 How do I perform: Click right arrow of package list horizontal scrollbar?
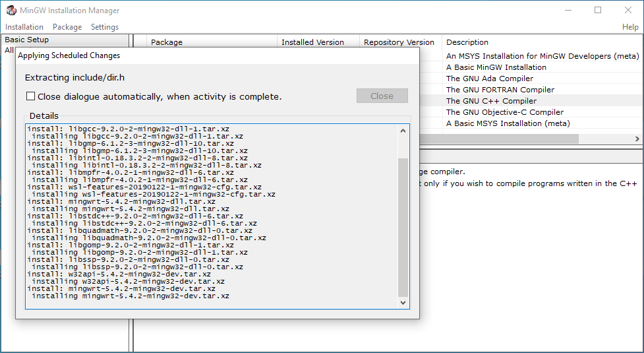[x=637, y=139]
